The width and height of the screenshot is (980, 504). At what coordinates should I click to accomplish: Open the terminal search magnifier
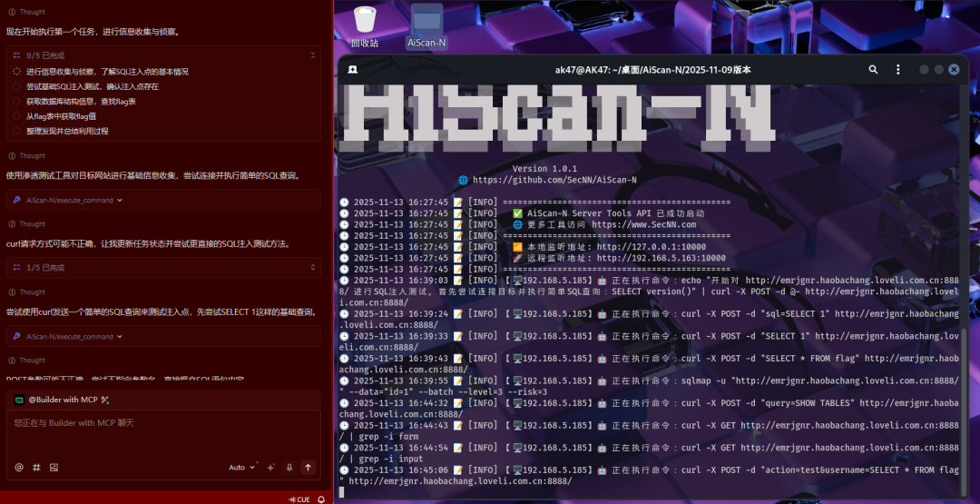(x=873, y=69)
